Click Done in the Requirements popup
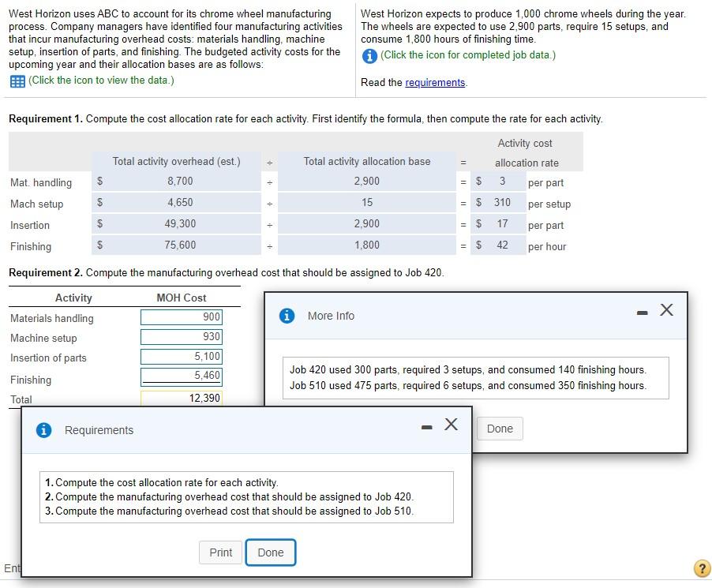Screen dimensions: 712x588 pos(270,552)
